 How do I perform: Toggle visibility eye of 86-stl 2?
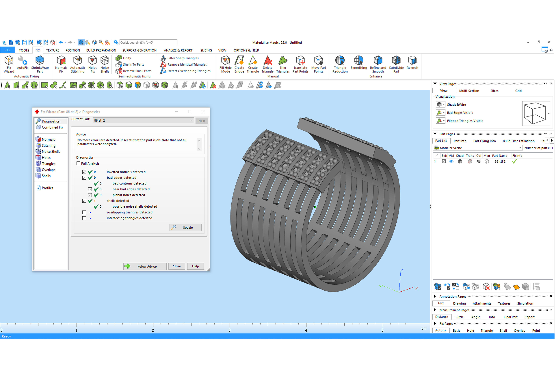pos(451,162)
